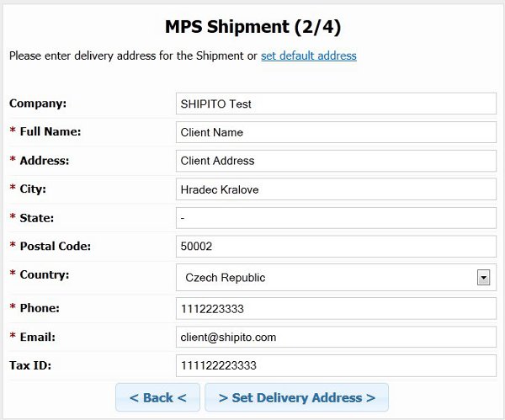505x420 pixels.
Task: Click the Tax ID input field
Action: pyautogui.click(x=336, y=365)
